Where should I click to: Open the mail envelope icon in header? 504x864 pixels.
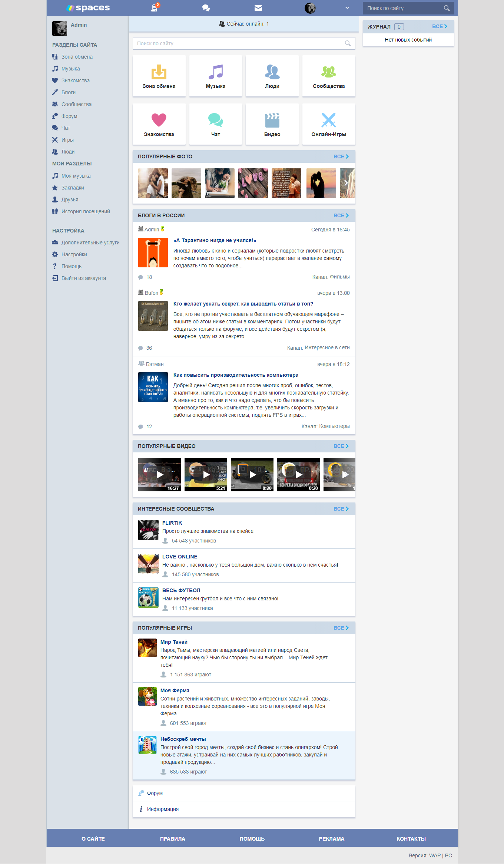[x=258, y=8]
